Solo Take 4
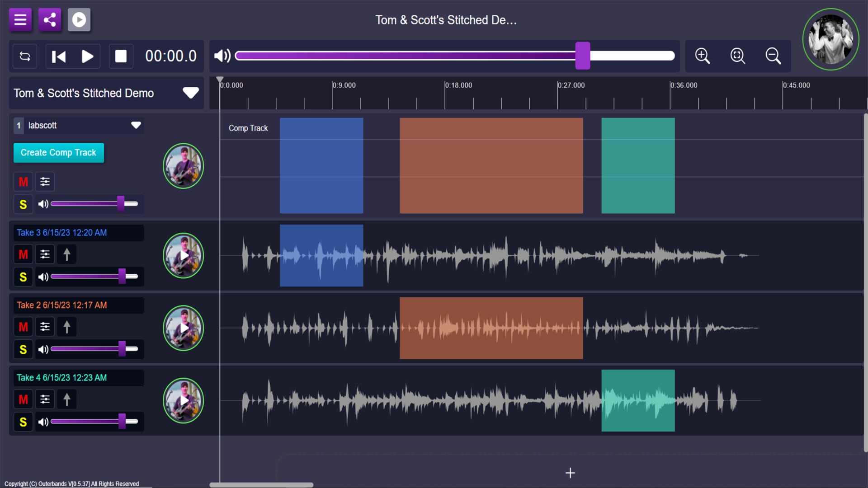 pos(23,422)
